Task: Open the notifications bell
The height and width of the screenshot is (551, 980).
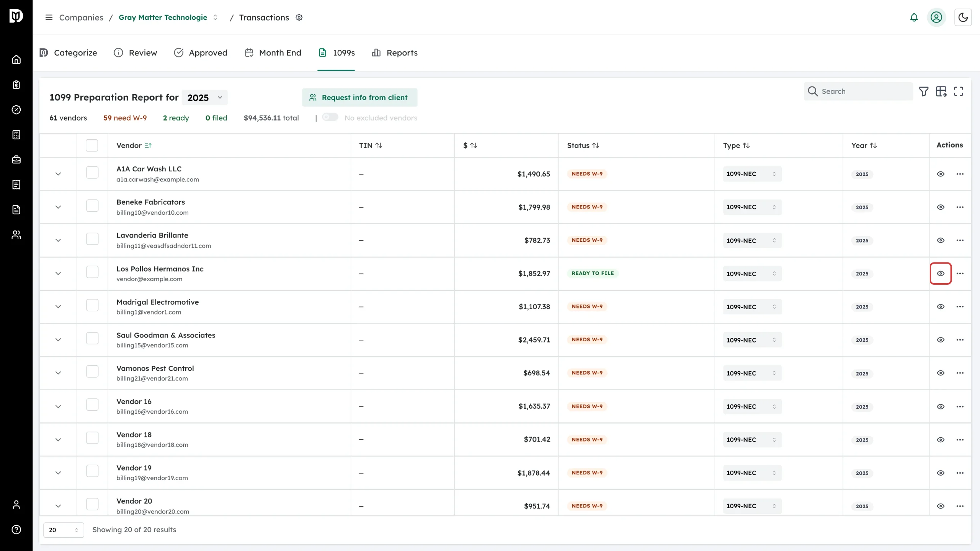Action: [x=914, y=18]
